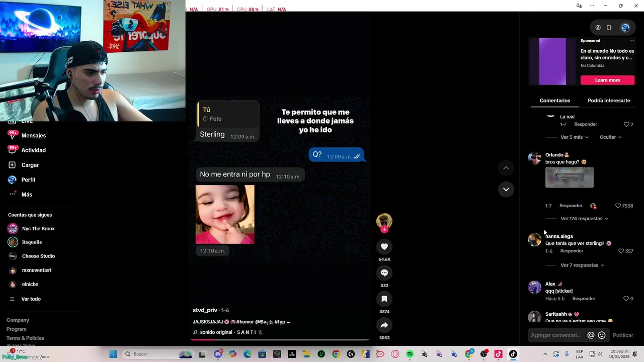This screenshot has height=362, width=644.
Task: Open Mensajes in the sidebar
Action: pos(27,135)
